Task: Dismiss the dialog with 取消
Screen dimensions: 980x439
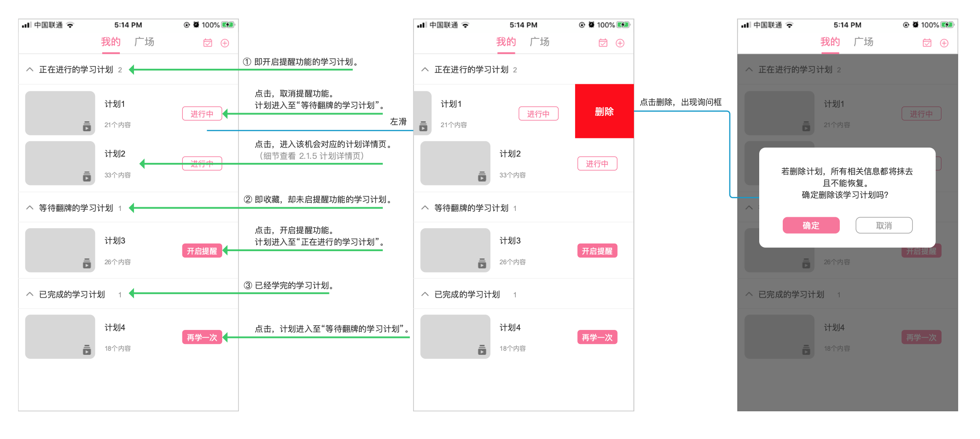Action: coord(884,225)
